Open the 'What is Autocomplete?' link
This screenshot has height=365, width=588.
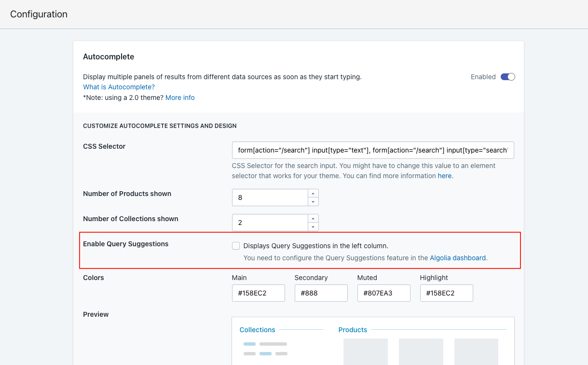(119, 87)
